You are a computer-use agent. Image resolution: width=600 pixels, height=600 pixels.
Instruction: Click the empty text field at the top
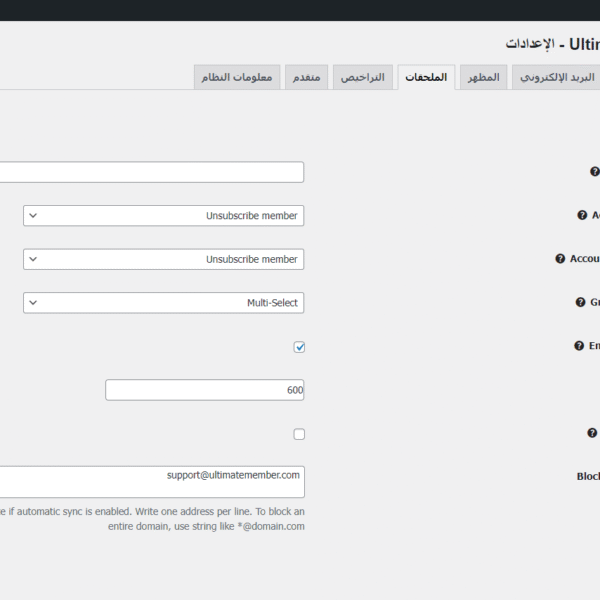click(152, 172)
